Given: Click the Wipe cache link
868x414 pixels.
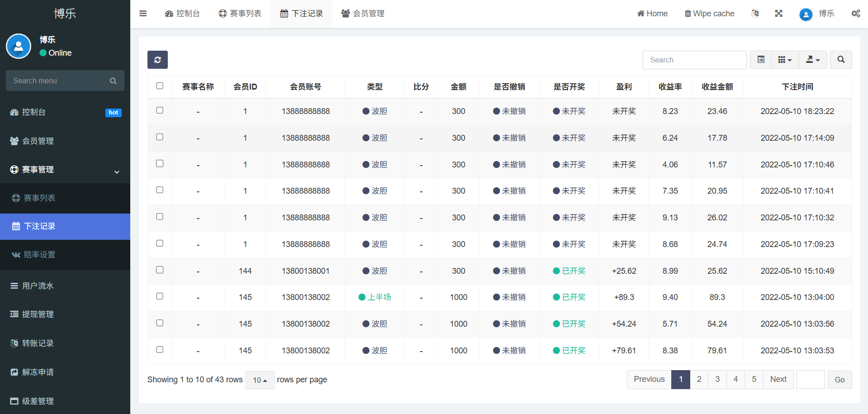Looking at the screenshot, I should 709,14.
